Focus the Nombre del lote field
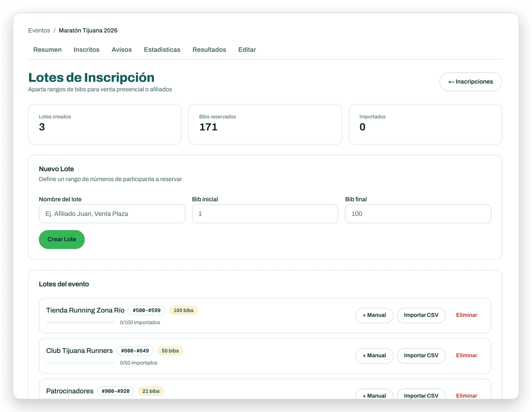The height and width of the screenshot is (412, 532). (x=112, y=214)
